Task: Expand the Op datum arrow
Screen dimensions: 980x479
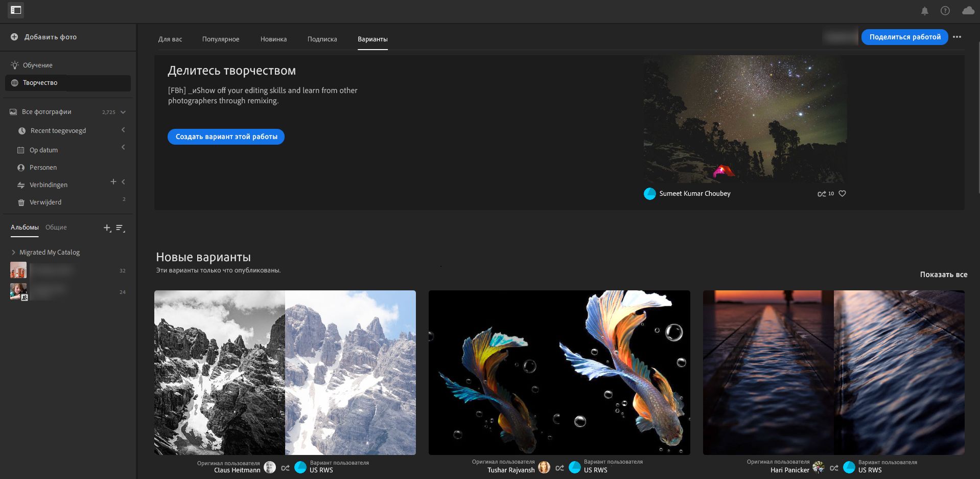Action: pyautogui.click(x=123, y=147)
